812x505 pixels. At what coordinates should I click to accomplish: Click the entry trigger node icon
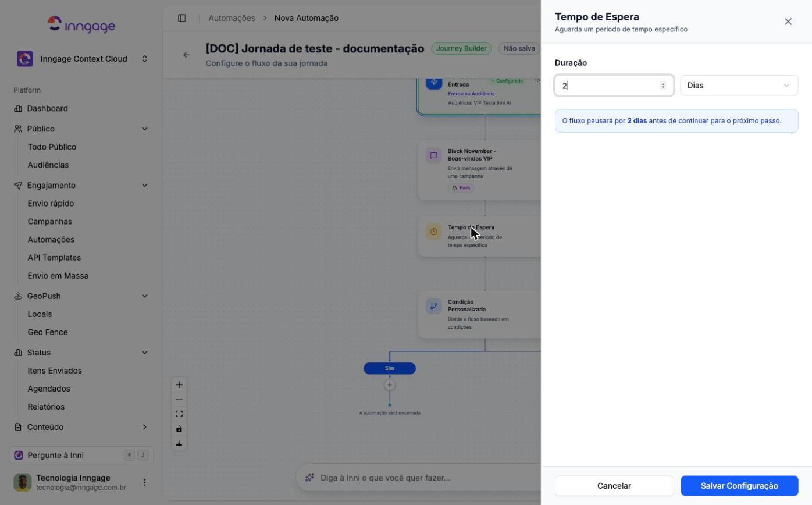pos(434,82)
